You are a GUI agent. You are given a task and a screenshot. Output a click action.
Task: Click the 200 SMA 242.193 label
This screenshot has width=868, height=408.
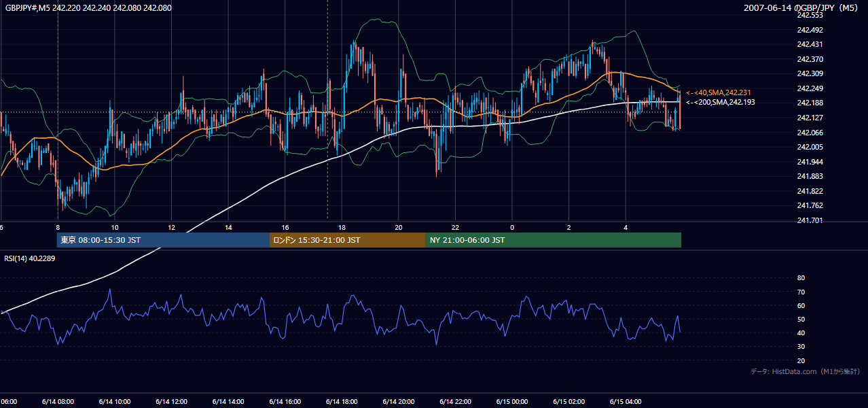721,103
